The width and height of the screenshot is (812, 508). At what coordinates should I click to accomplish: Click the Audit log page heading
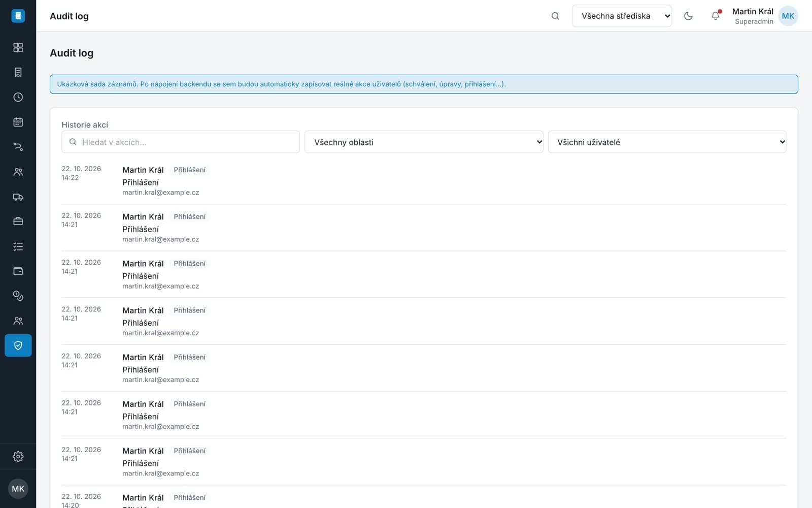pos(72,53)
